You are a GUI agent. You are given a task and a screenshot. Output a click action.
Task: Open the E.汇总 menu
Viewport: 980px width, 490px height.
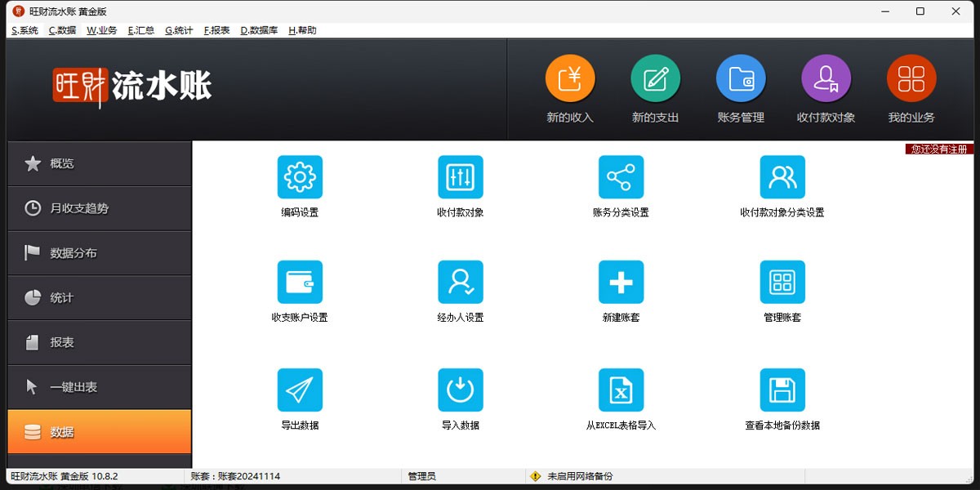pyautogui.click(x=141, y=30)
